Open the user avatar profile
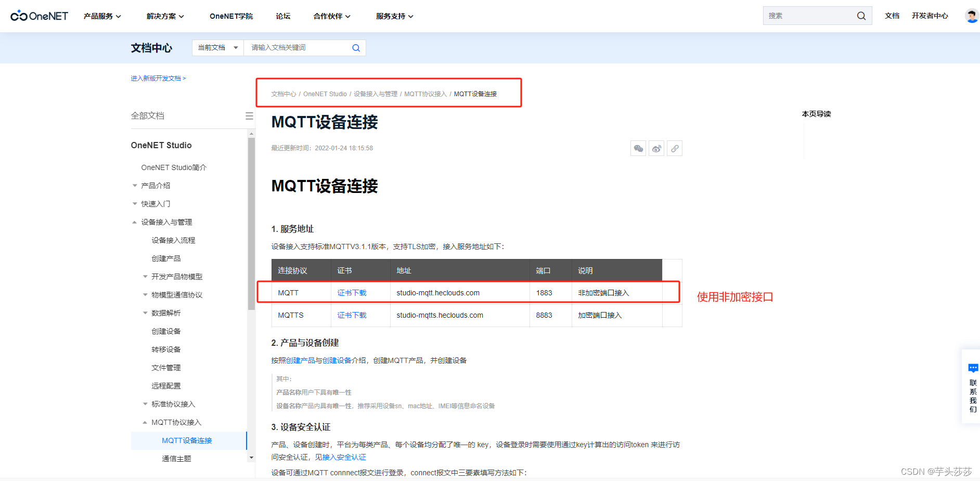 click(971, 16)
